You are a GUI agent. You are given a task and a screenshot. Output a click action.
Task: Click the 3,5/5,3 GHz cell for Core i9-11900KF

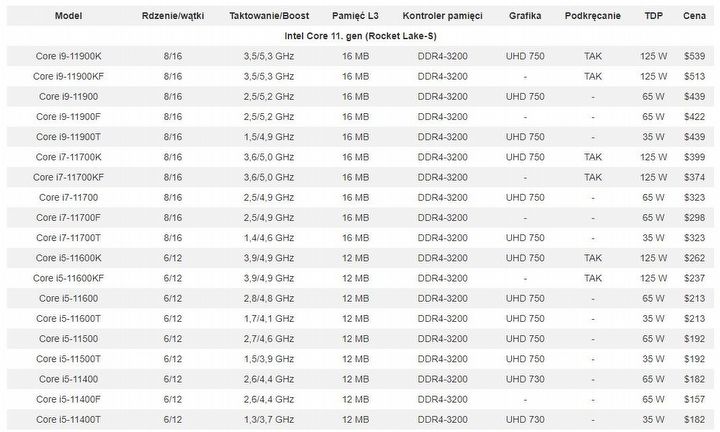[268, 76]
